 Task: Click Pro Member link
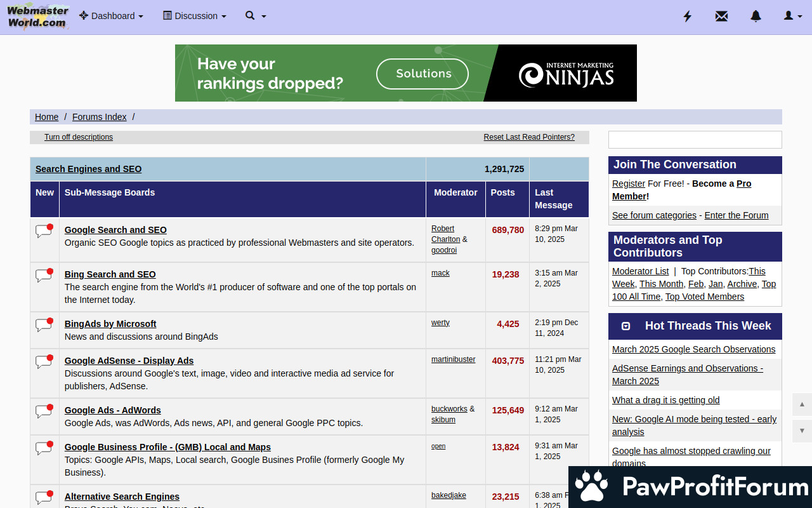(682, 190)
